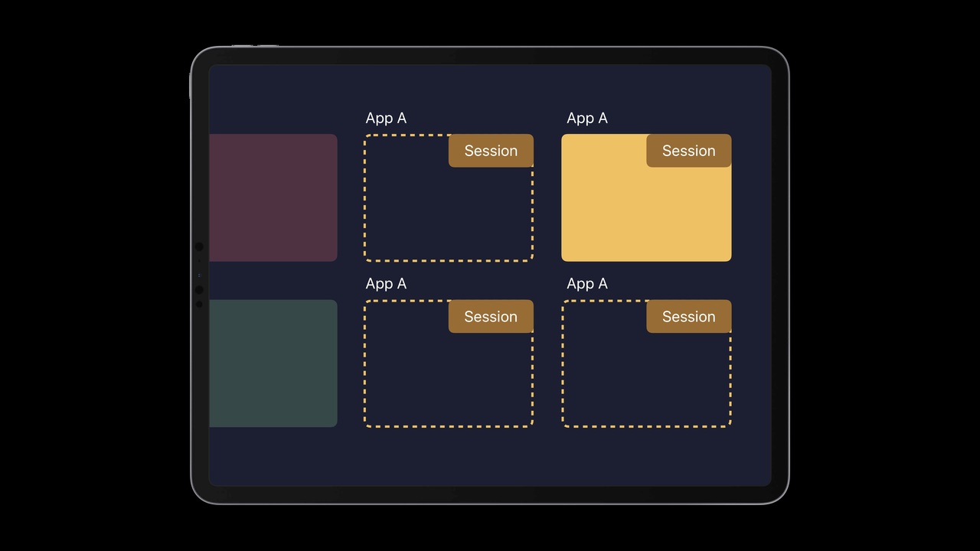Click the Session badge on the yellow window
This screenshot has height=551, width=980.
click(x=689, y=151)
